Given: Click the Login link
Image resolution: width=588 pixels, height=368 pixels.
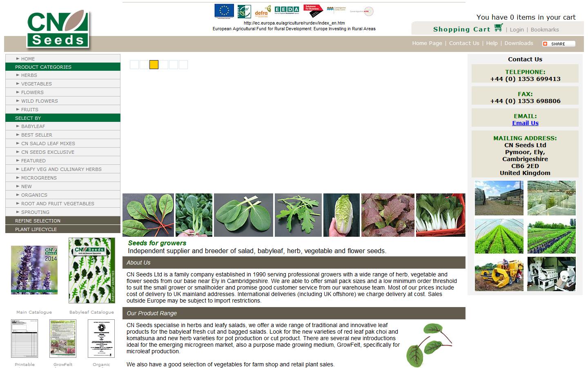Looking at the screenshot, I should pyautogui.click(x=517, y=30).
